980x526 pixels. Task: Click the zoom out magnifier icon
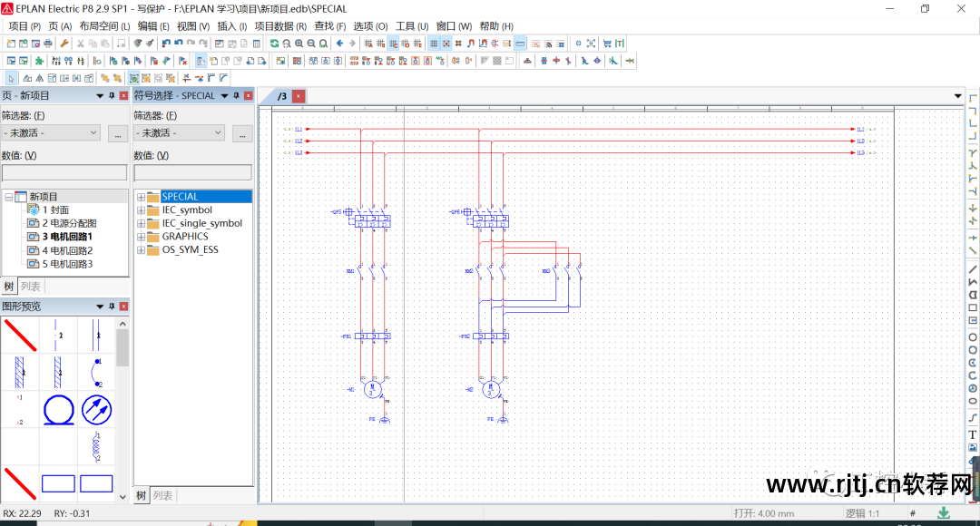(311, 44)
